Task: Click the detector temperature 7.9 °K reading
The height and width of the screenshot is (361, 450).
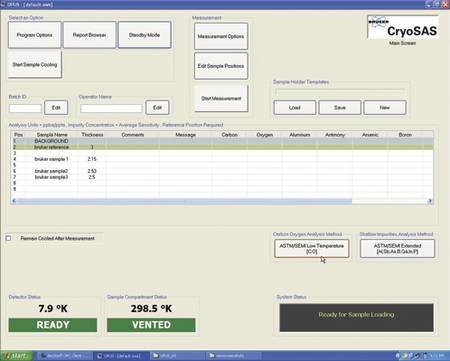Action: pyautogui.click(x=53, y=308)
